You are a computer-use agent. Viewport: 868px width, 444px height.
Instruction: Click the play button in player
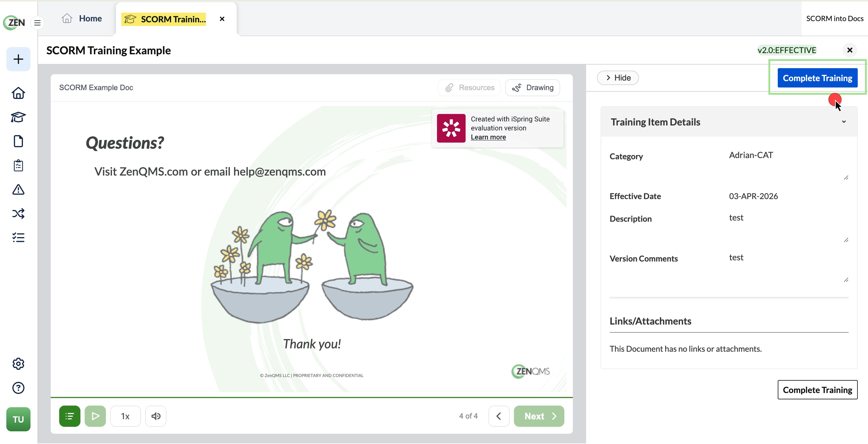click(x=95, y=416)
